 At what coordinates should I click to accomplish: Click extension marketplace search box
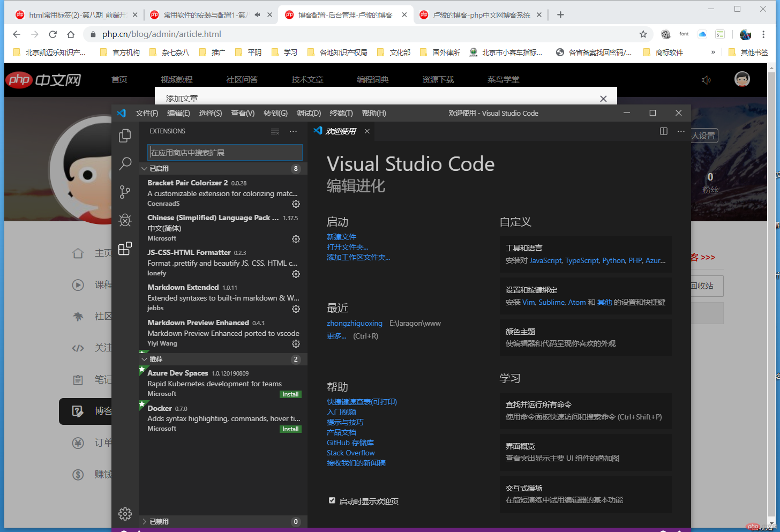[x=225, y=153]
